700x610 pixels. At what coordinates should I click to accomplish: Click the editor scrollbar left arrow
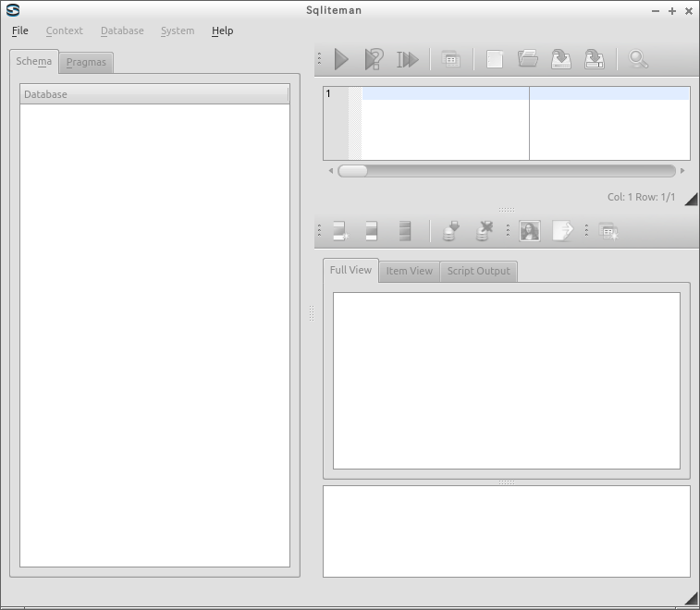click(x=331, y=171)
